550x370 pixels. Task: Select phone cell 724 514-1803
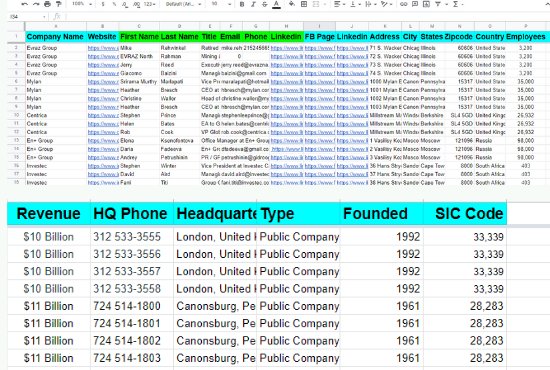coord(132,358)
